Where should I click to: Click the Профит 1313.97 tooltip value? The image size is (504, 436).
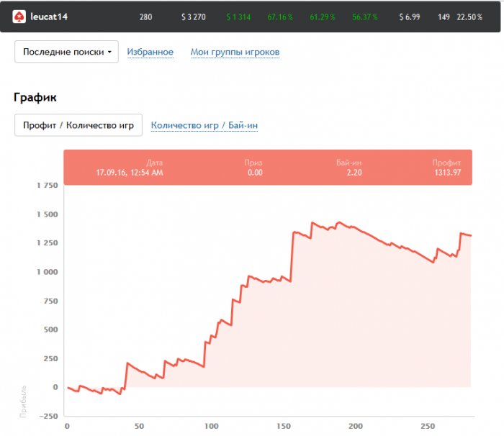(x=447, y=173)
